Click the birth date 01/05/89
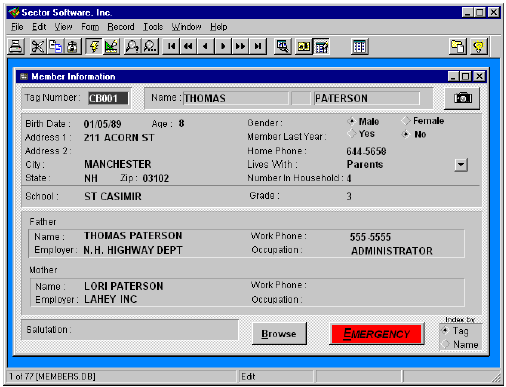 pyautogui.click(x=102, y=124)
